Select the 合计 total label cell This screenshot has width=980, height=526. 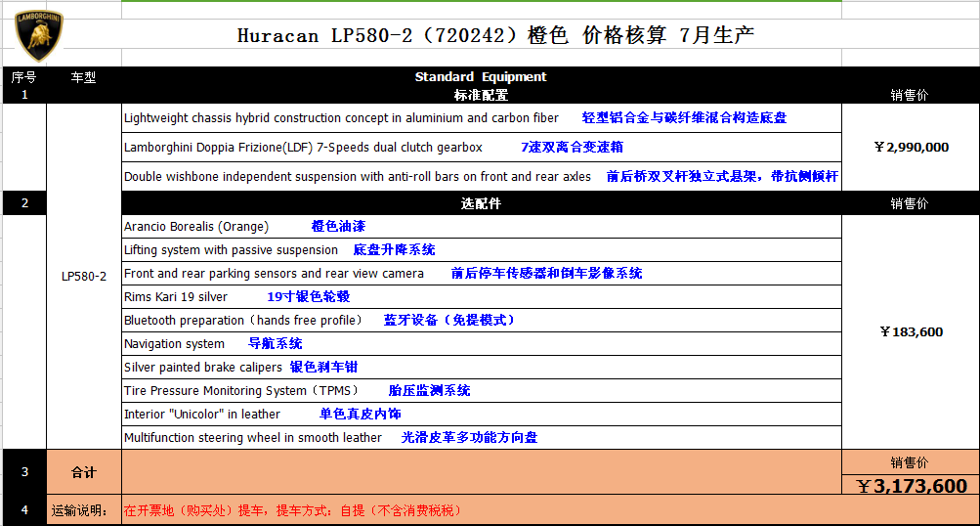[84, 472]
